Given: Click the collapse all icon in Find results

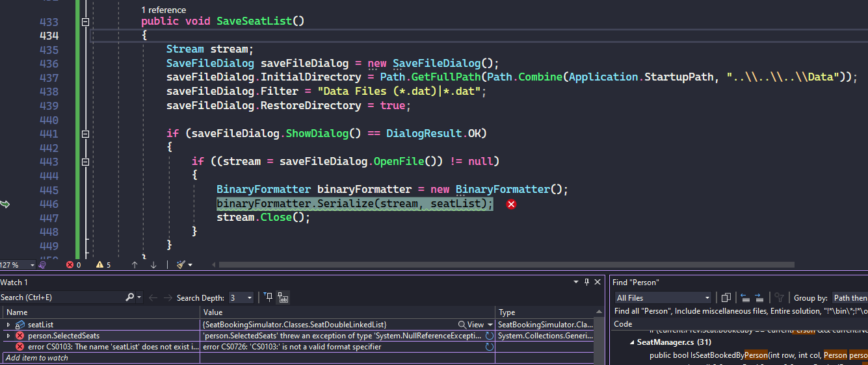Looking at the screenshot, I should pyautogui.click(x=745, y=297).
